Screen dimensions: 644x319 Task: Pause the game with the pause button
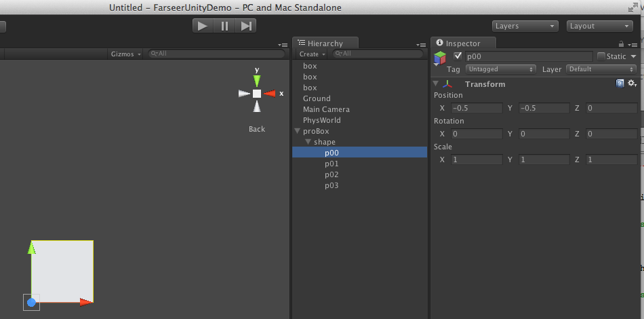click(224, 26)
